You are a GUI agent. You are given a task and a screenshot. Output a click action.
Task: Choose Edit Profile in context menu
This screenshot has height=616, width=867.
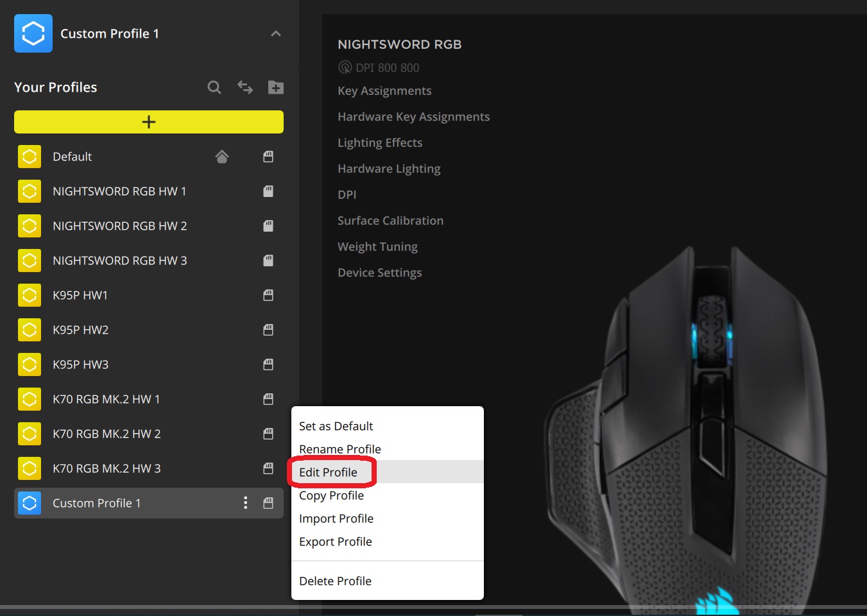tap(329, 472)
